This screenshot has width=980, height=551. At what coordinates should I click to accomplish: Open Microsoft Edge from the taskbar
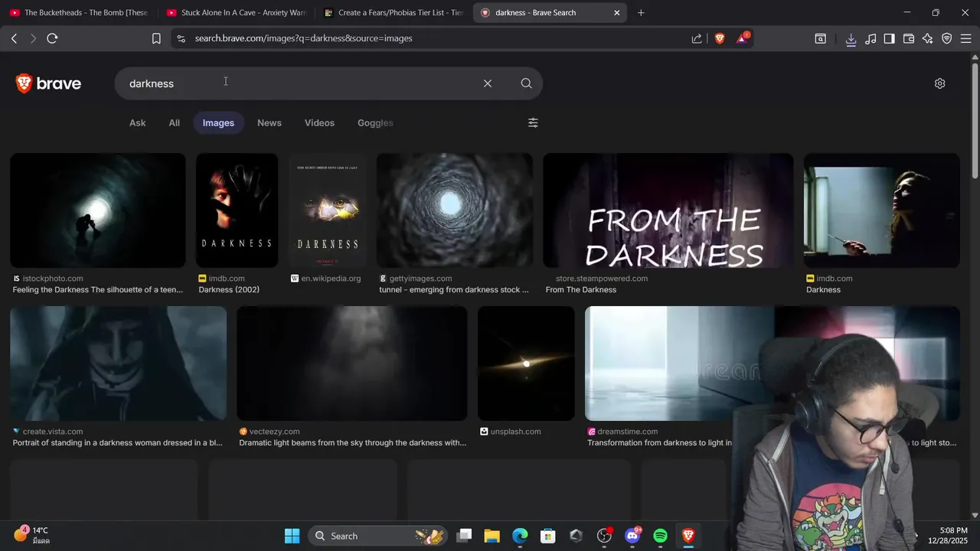(520, 536)
